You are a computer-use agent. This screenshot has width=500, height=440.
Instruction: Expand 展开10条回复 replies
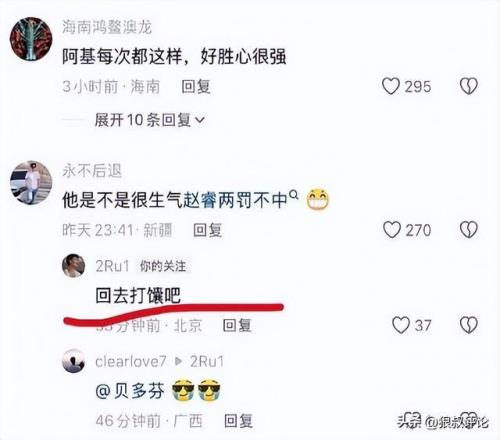coord(150,120)
